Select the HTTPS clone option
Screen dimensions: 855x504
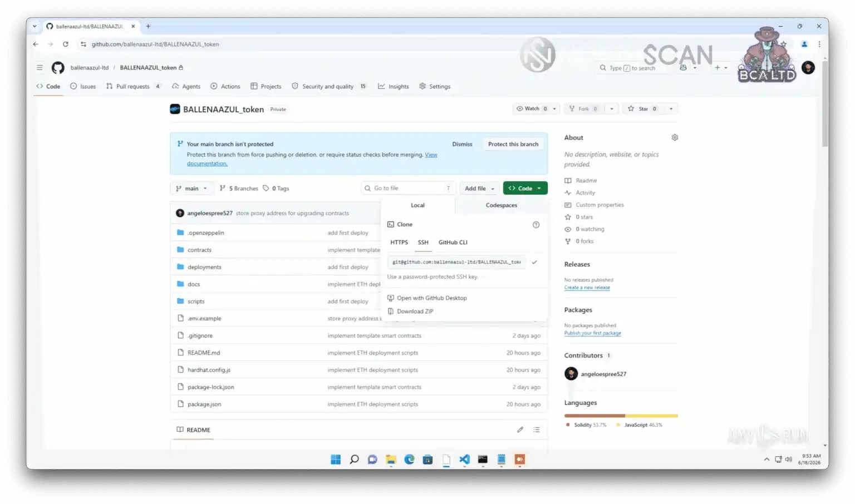[x=399, y=243]
